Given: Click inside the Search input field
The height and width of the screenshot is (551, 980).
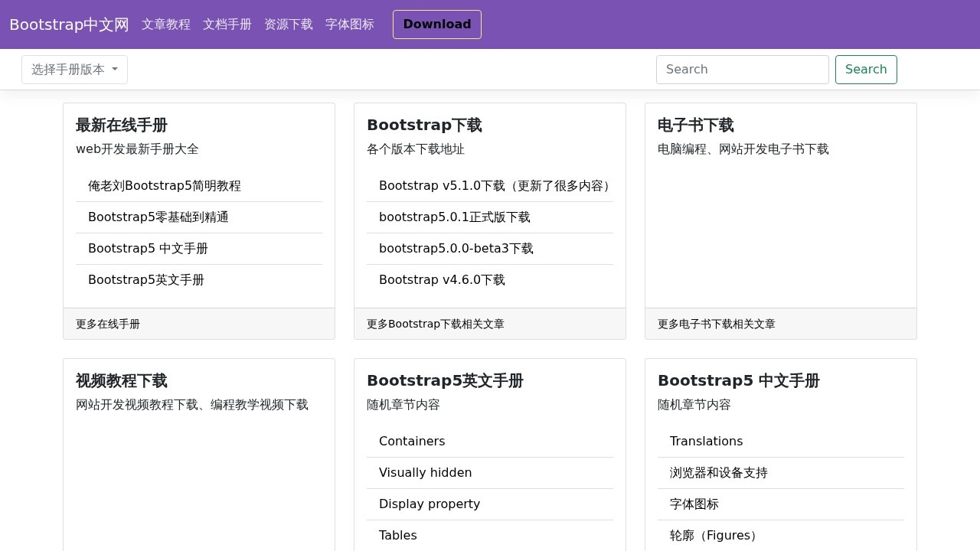Looking at the screenshot, I should [x=742, y=70].
